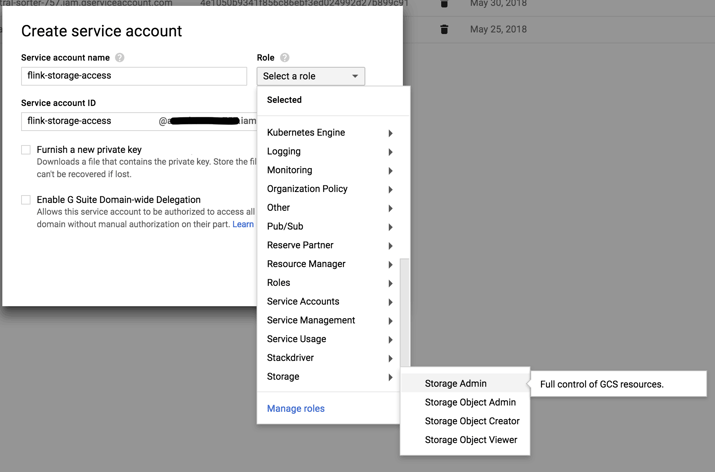Click the Create service account title
The image size is (715, 472).
tap(101, 31)
